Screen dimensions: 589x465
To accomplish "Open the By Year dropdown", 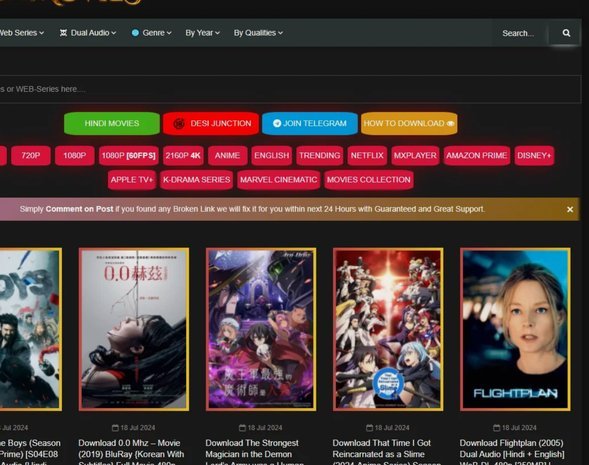I will (x=202, y=33).
